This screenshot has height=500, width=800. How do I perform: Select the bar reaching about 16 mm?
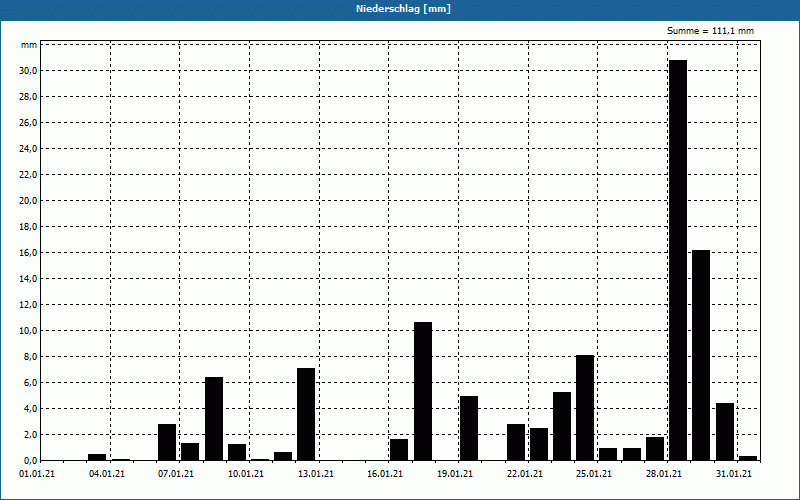(701, 355)
